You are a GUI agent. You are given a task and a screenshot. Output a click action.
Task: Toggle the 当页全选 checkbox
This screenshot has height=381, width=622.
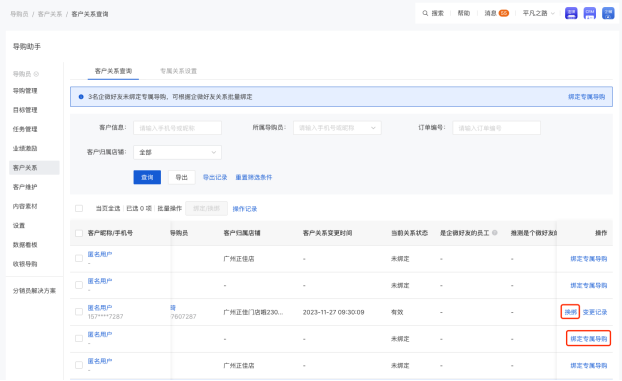[x=79, y=208]
